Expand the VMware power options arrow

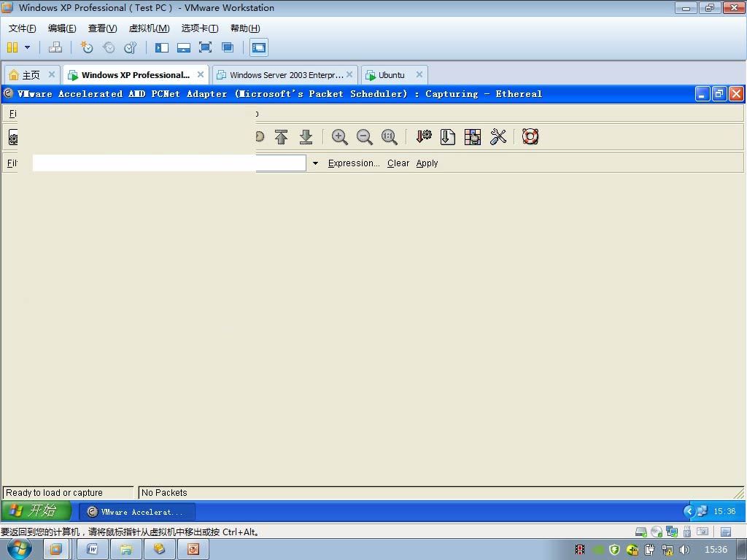tap(27, 47)
